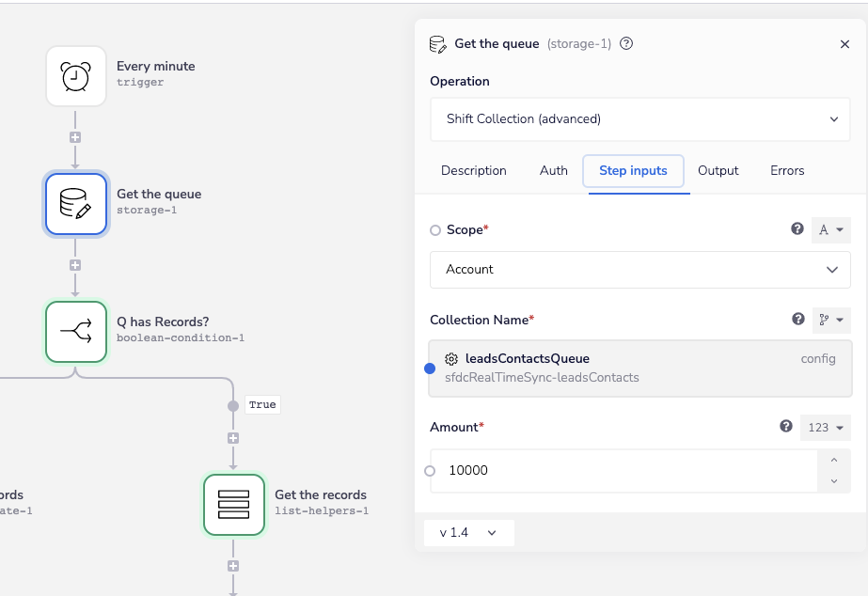Show help for the Amount field
Image resolution: width=868 pixels, height=596 pixels.
click(786, 427)
